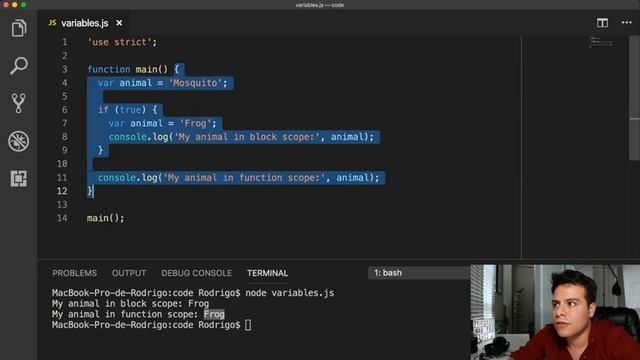Click terminal output 'My animal in block scope: Frog'
Screen dimensions: 640x360
[130, 304]
